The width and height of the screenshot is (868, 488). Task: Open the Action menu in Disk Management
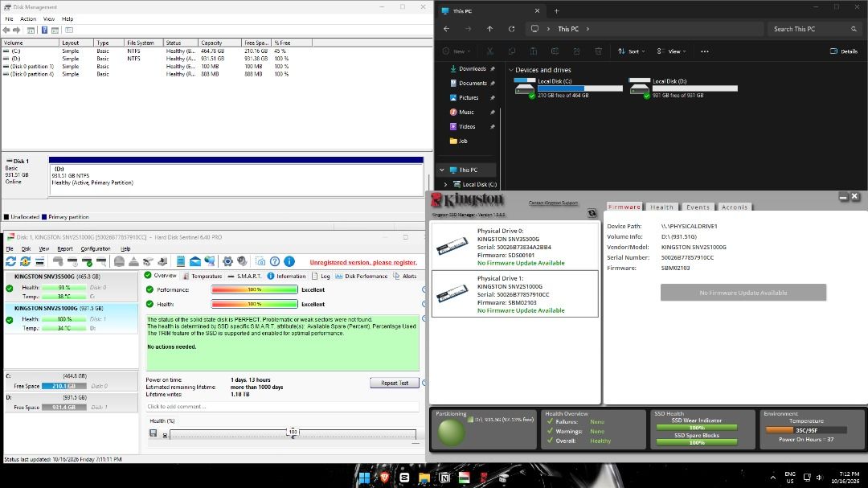28,18
